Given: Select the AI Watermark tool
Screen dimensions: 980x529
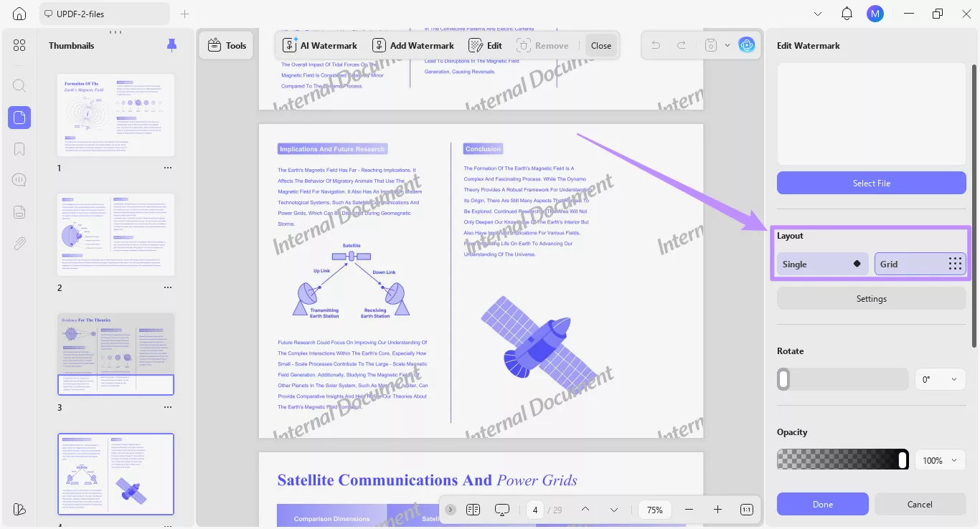Looking at the screenshot, I should pos(320,44).
